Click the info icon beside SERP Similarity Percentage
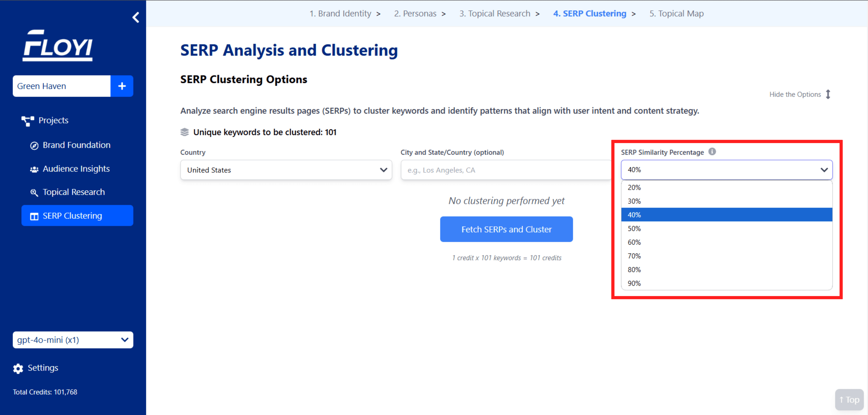Viewport: 868px width, 415px height. (712, 152)
